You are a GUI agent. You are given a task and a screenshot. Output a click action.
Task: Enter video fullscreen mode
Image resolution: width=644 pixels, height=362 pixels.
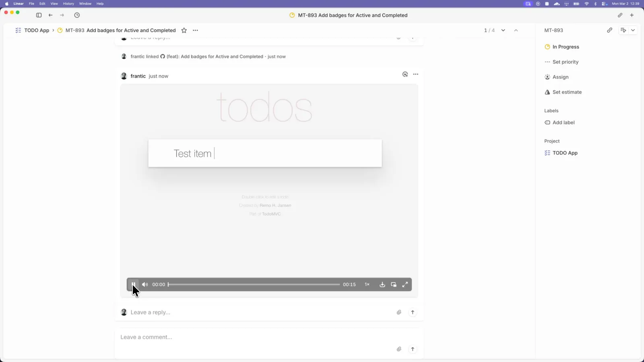405,284
